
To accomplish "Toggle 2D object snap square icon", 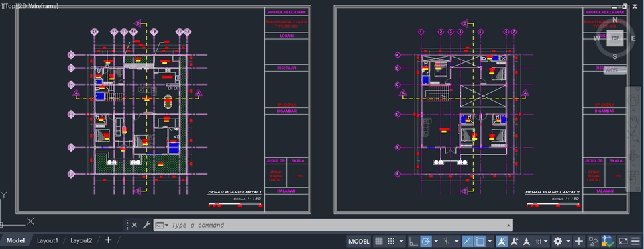I will [x=480, y=241].
